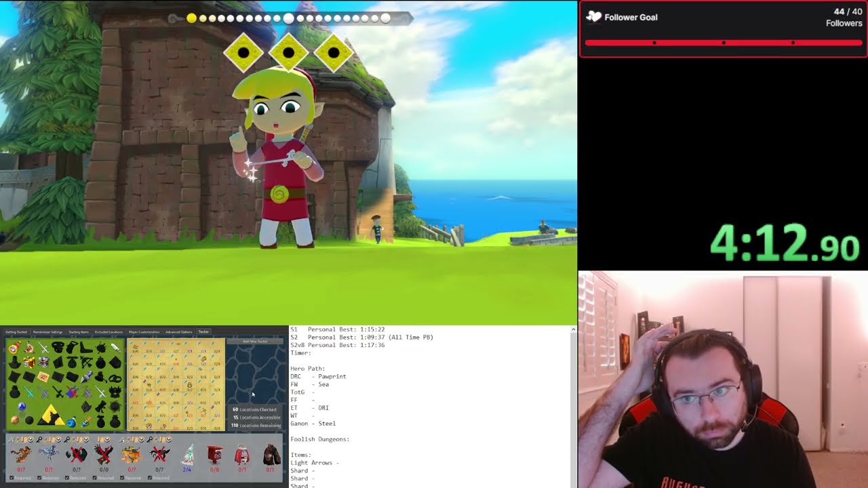Viewport: 868px width, 488px height.
Task: Go to the Excluded Locations tab
Action: [108, 332]
